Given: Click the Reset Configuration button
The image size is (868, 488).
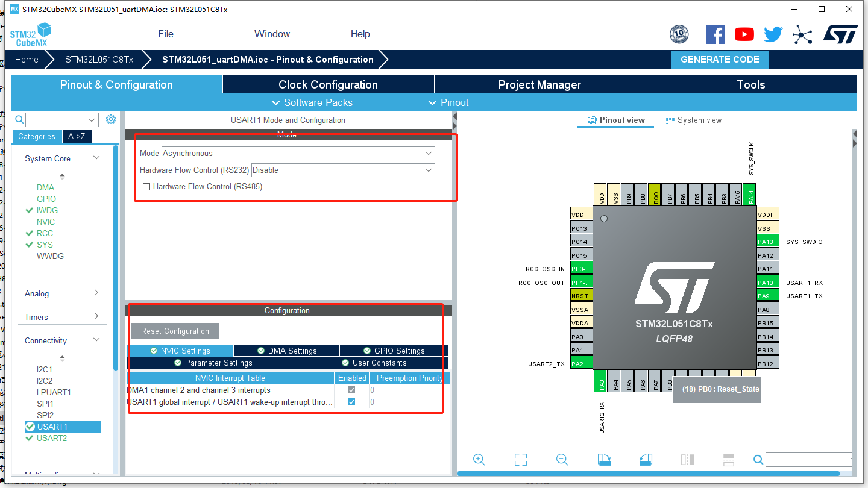Looking at the screenshot, I should 175,331.
